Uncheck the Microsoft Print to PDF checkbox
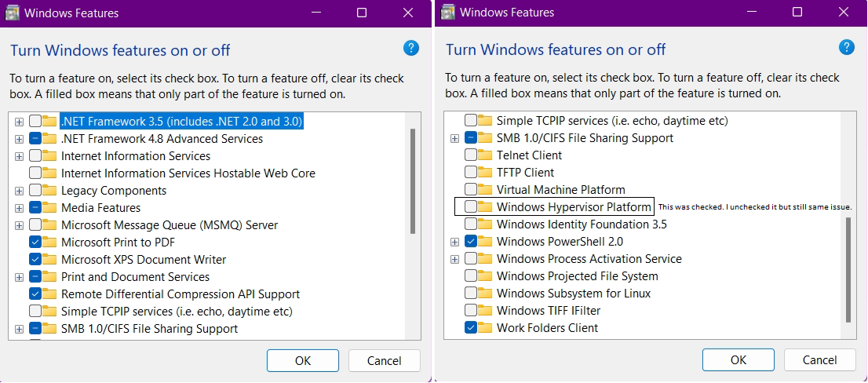The height and width of the screenshot is (383, 868). click(35, 242)
